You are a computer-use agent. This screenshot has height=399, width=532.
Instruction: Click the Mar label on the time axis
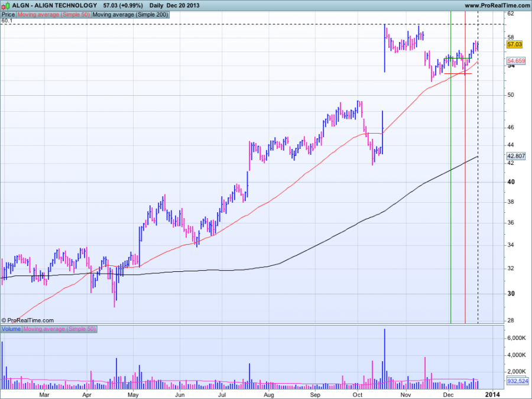click(x=44, y=395)
